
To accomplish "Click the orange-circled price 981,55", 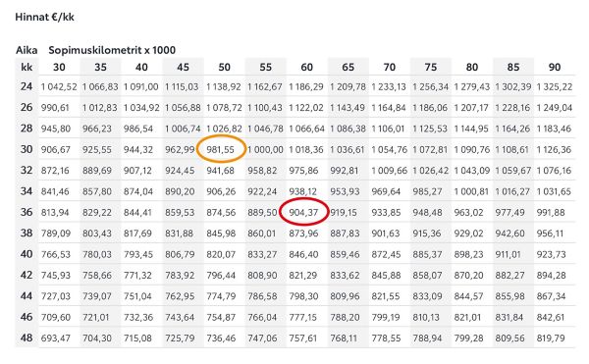I will [221, 149].
